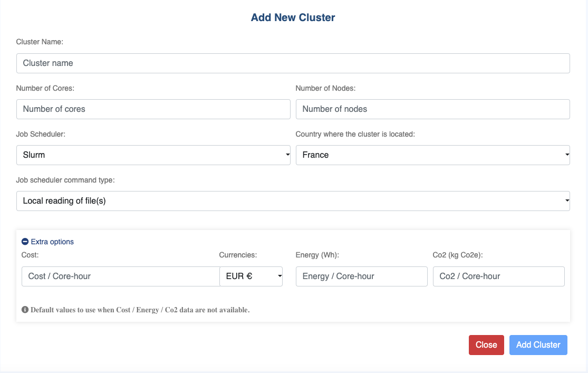
Task: Click the Cluster Name: label
Action: click(x=40, y=42)
